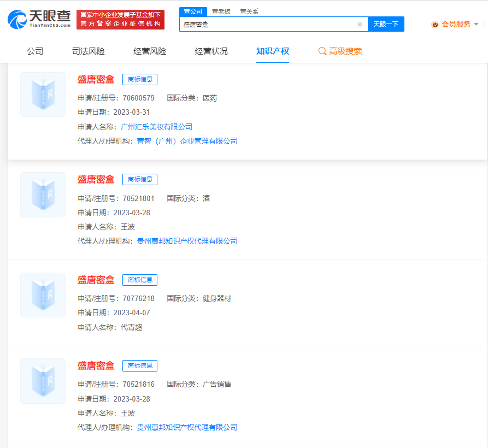The width and height of the screenshot is (488, 448).
Task: Open 盛唐密盒 title for 医药 class
Action: point(96,79)
